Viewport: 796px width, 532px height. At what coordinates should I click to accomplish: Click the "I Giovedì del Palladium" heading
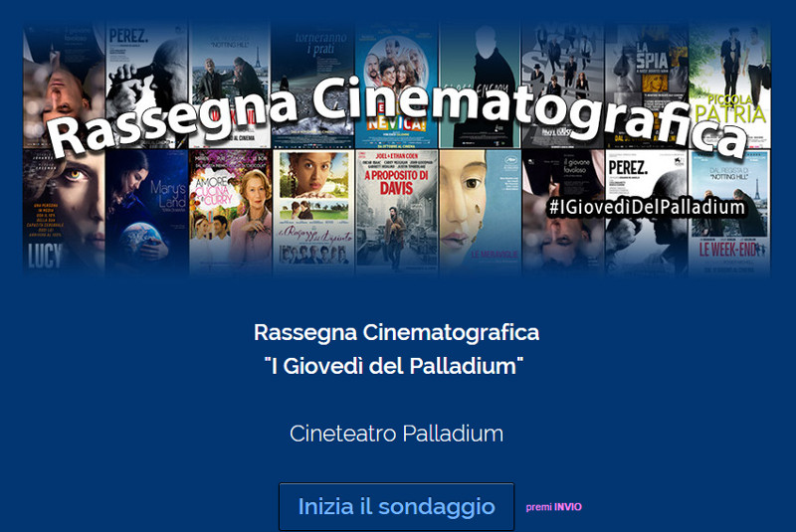(394, 366)
